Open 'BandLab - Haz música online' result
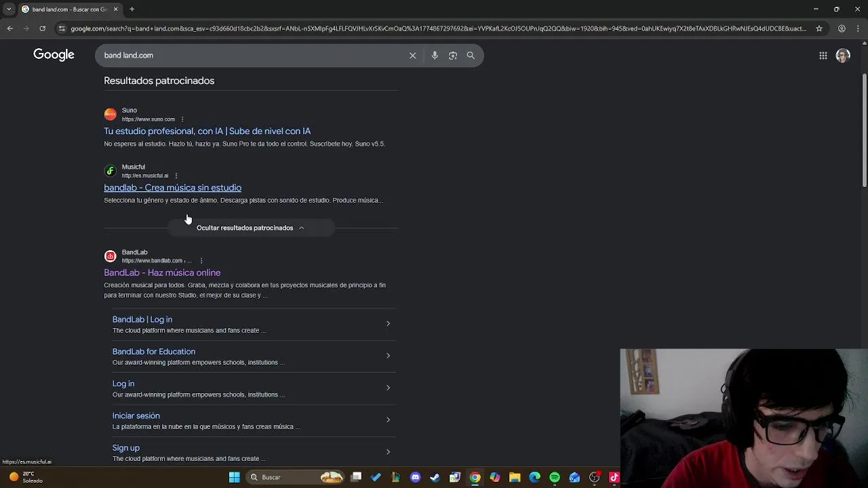 [162, 272]
